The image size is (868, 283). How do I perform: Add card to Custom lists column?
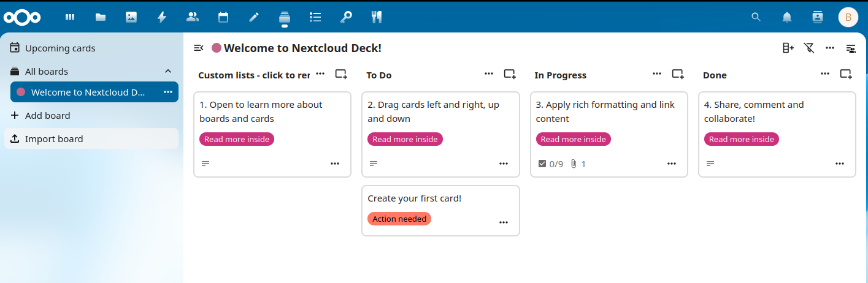click(341, 74)
